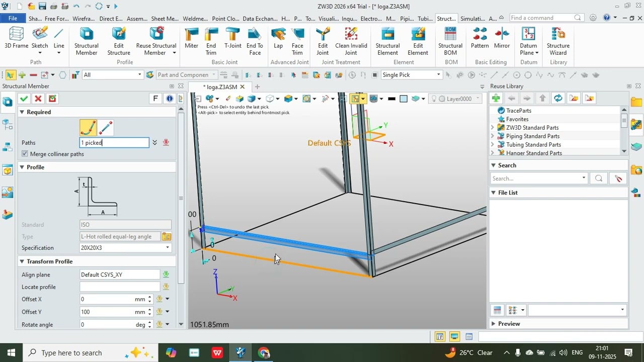This screenshot has width=644, height=362.
Task: Switch to the Sheet Metal ribbon tab
Action: coord(165,19)
